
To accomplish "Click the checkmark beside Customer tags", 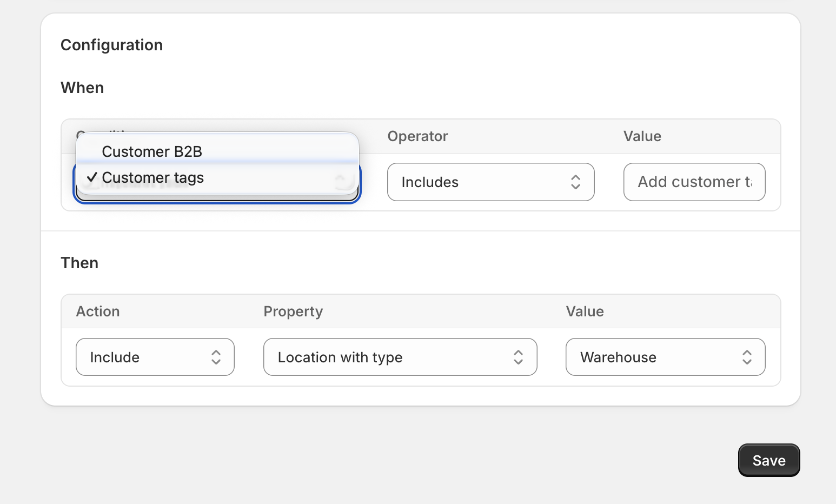I will 92,177.
